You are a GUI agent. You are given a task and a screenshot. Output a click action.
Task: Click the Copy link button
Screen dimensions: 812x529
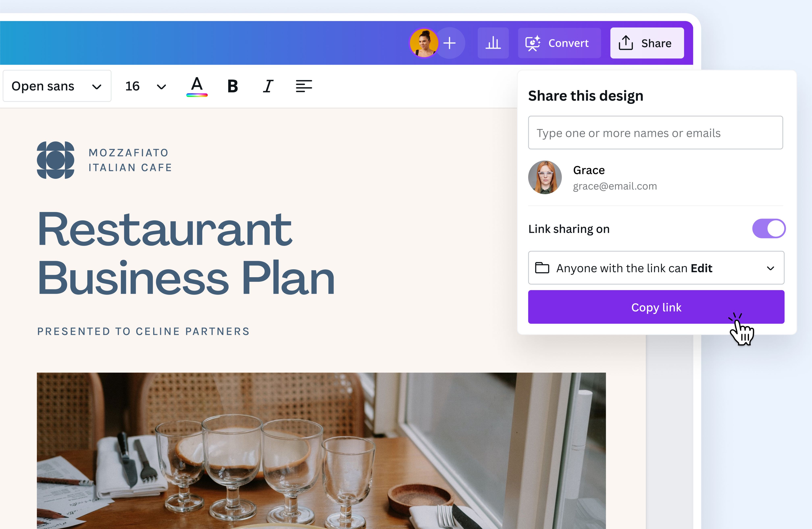pos(656,307)
